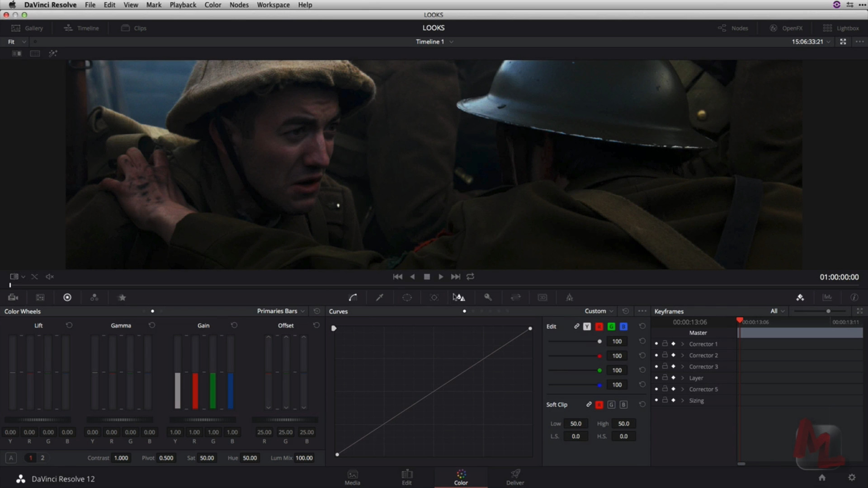The image size is (868, 488).
Task: Open Data Burn-In palette
Action: (x=570, y=297)
